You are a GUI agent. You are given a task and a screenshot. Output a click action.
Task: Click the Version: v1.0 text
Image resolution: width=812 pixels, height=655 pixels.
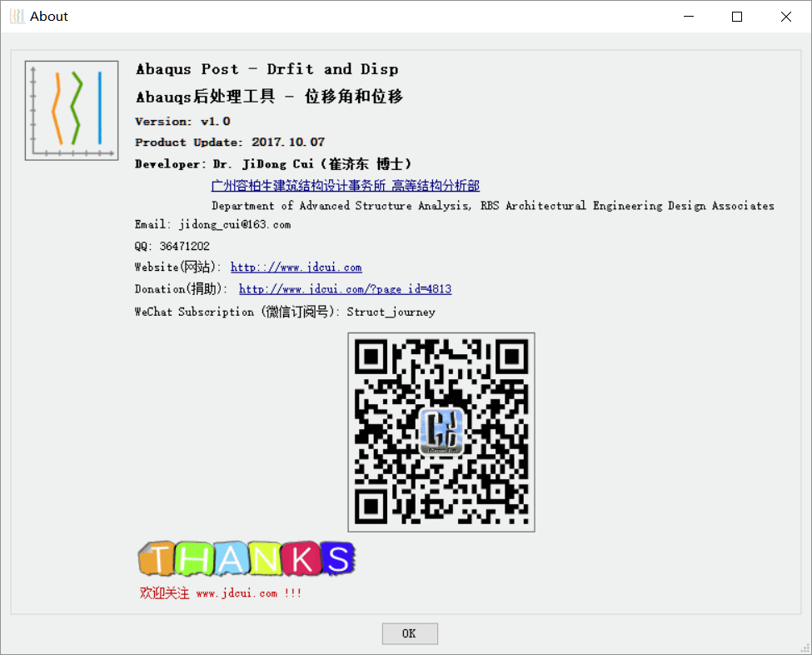click(182, 122)
